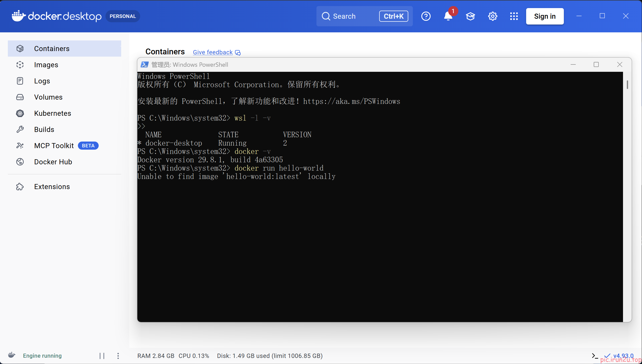Open Docker Hub in the sidebar

(65, 162)
